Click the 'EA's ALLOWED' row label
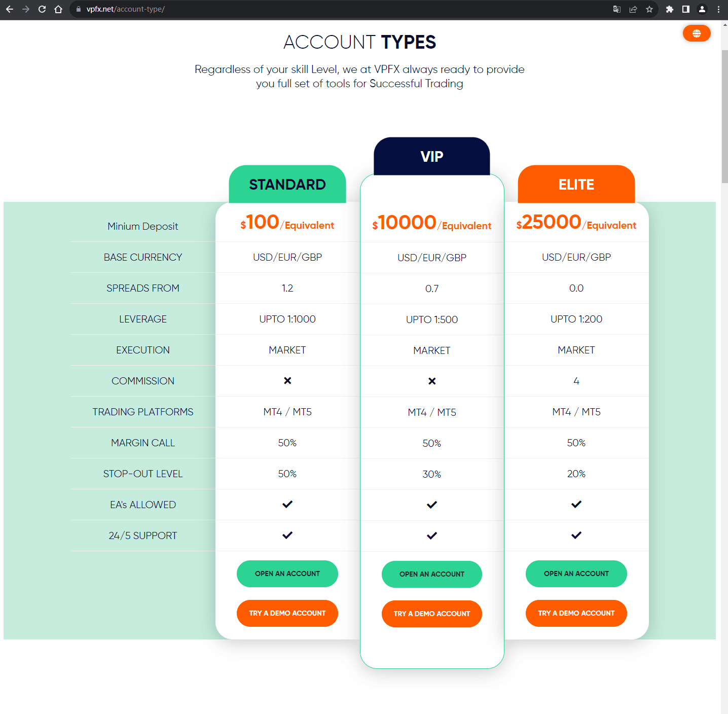 point(143,505)
